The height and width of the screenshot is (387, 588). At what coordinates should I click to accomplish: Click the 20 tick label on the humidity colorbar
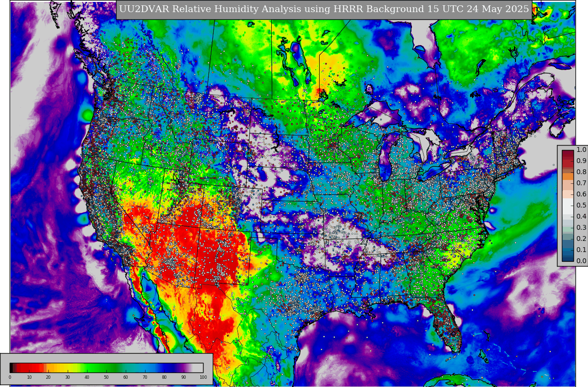coord(48,377)
